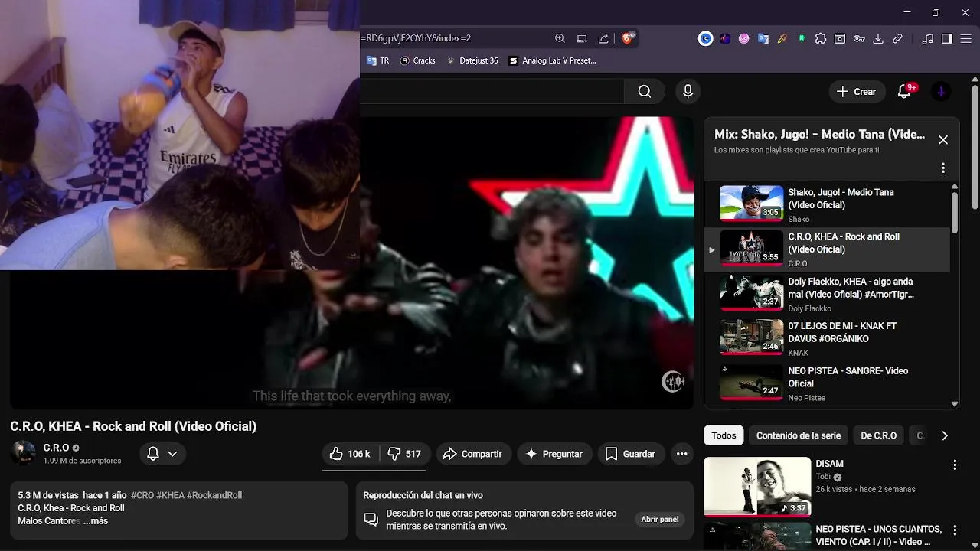Expand the description with ...más

point(96,521)
